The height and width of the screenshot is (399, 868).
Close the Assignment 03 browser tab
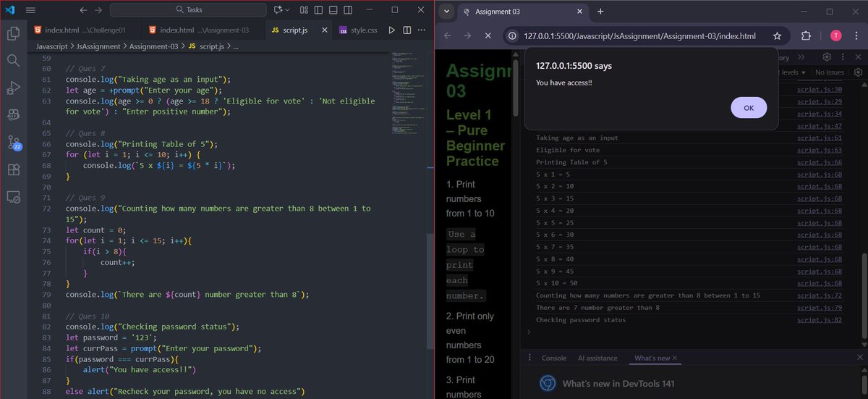(579, 11)
